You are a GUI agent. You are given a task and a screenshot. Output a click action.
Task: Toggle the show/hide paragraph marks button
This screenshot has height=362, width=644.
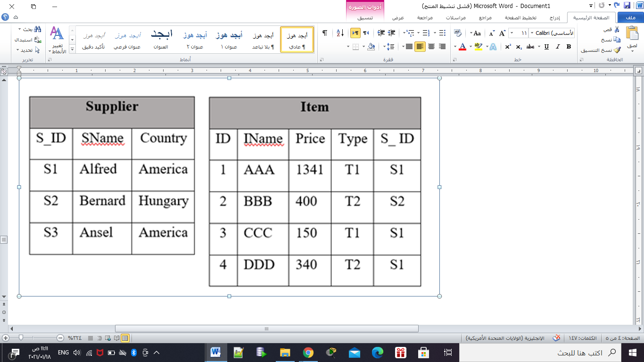point(324,33)
